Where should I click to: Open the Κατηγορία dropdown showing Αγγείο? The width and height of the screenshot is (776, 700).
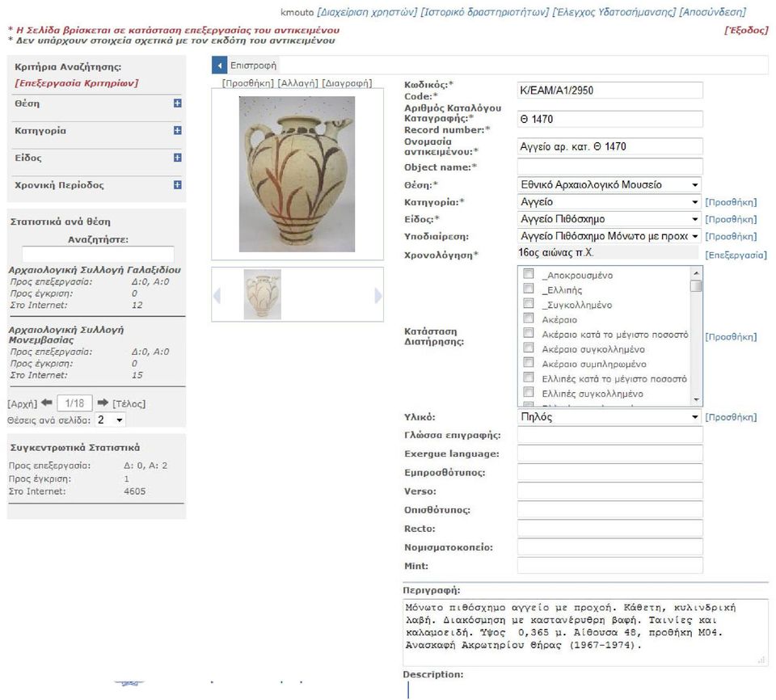coord(609,202)
